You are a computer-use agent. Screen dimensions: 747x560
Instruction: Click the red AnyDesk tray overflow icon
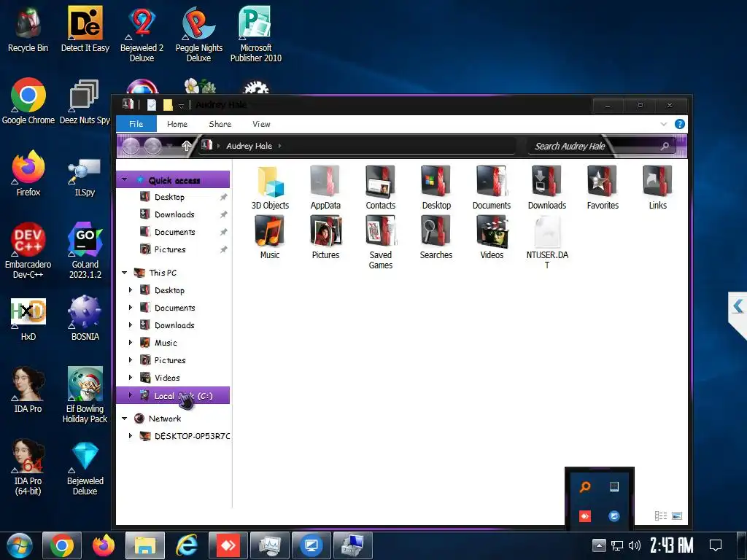(x=585, y=516)
